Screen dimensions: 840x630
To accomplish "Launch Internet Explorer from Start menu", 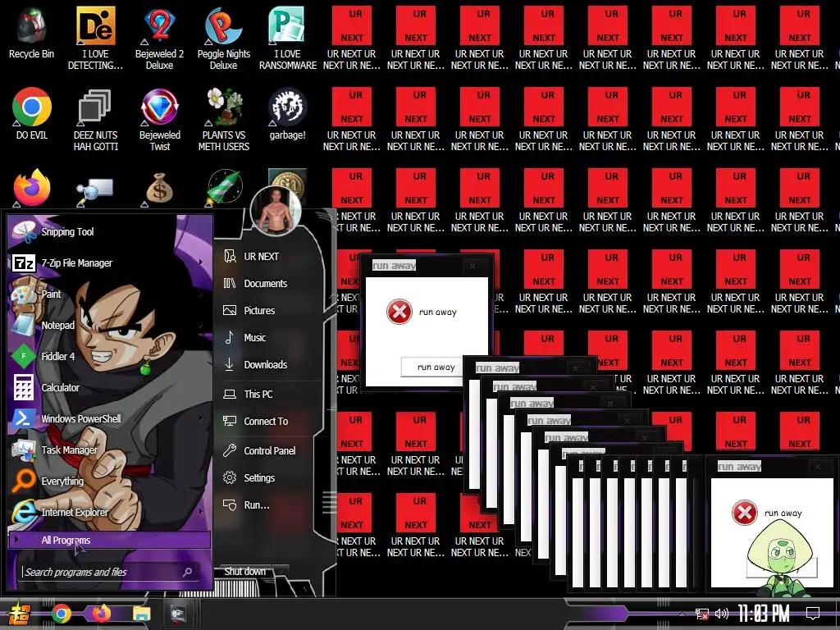I will click(109, 512).
